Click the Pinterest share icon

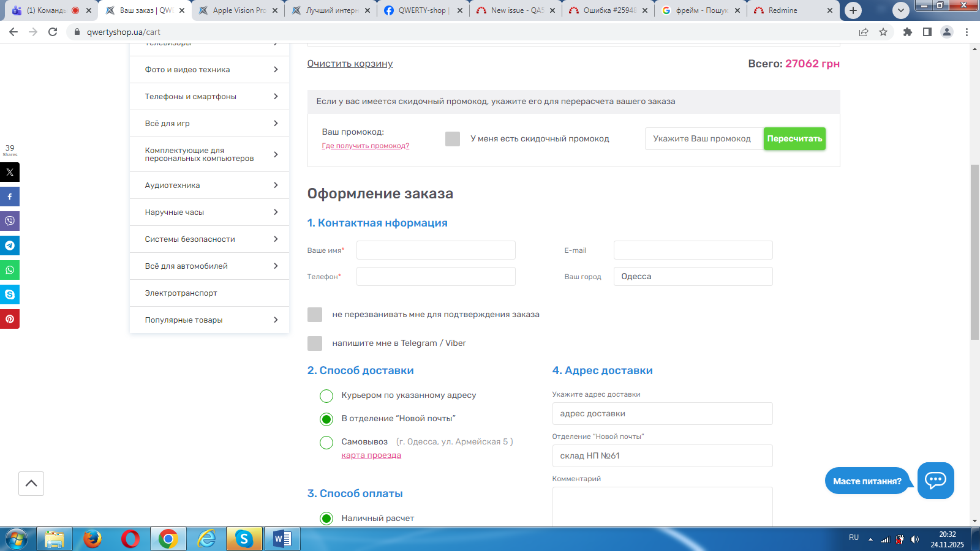click(10, 319)
